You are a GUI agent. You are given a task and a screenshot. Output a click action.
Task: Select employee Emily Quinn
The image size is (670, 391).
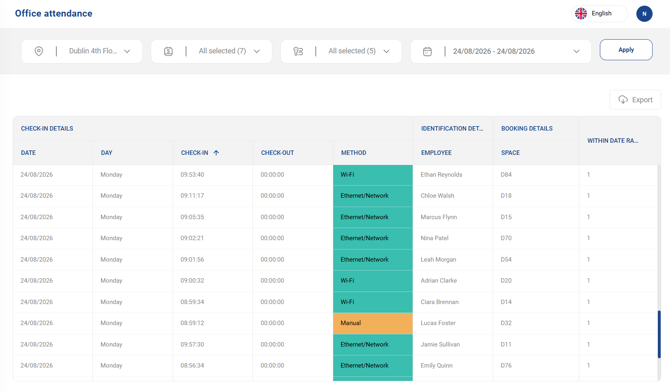436,365
